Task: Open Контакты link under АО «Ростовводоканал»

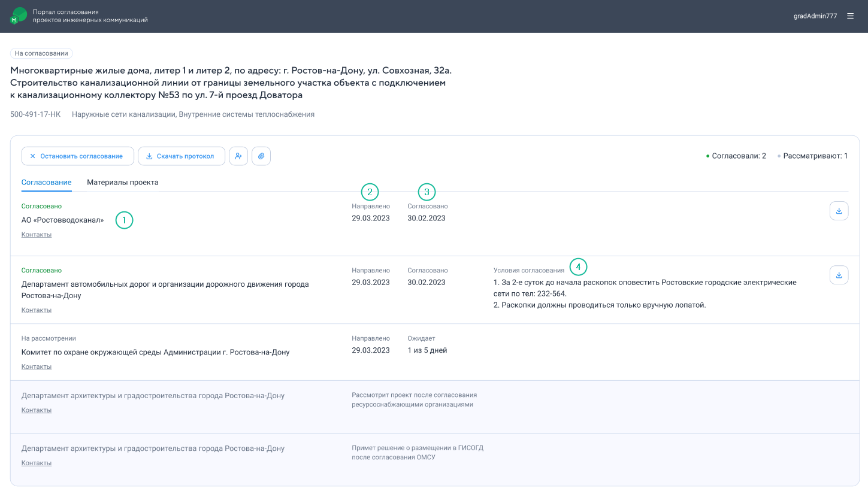Action: coord(37,235)
